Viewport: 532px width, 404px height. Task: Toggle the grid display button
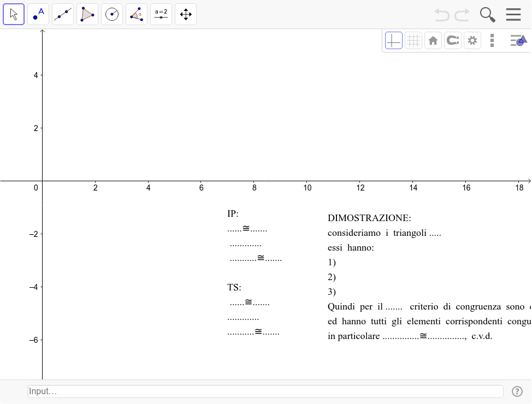[413, 41]
